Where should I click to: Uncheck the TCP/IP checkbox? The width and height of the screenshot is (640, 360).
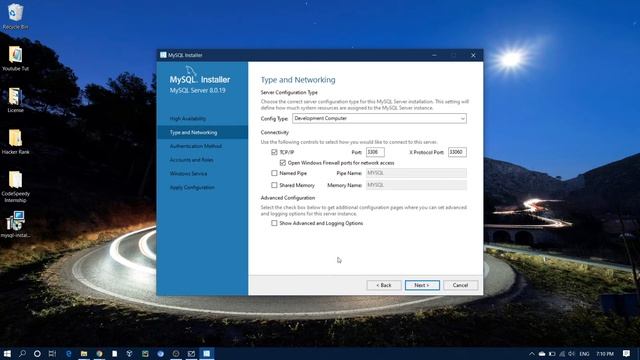click(274, 152)
